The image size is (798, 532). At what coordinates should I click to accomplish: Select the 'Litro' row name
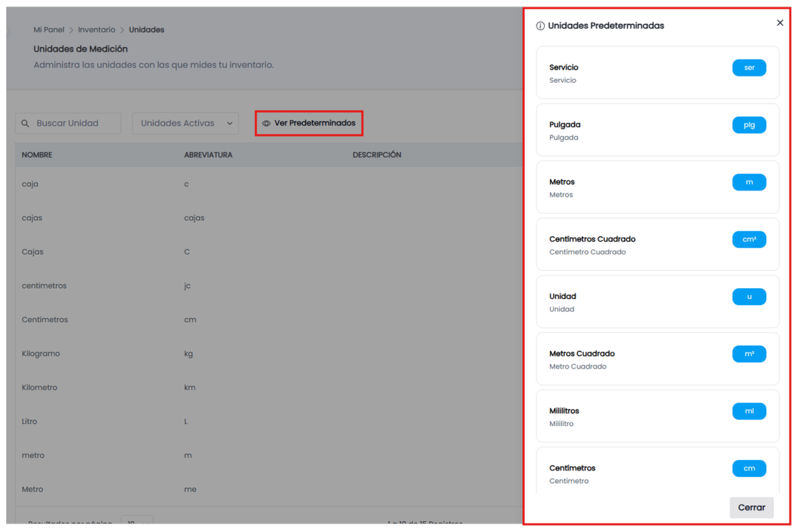click(x=29, y=421)
